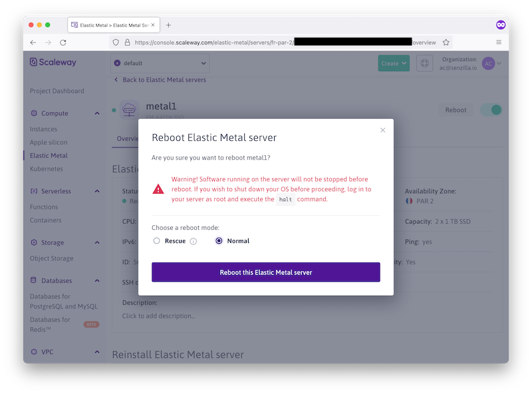532x394 pixels.
Task: Open Functions page
Action: coord(44,207)
